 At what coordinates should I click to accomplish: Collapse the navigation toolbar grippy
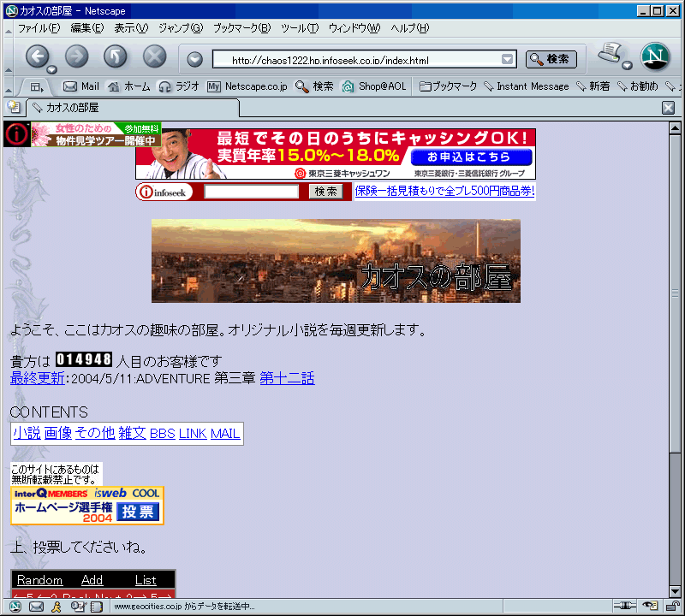point(9,57)
